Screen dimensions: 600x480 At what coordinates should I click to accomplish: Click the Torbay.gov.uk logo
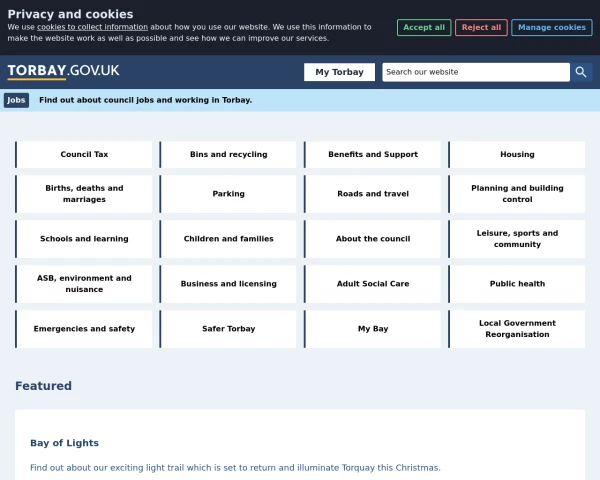63,71
